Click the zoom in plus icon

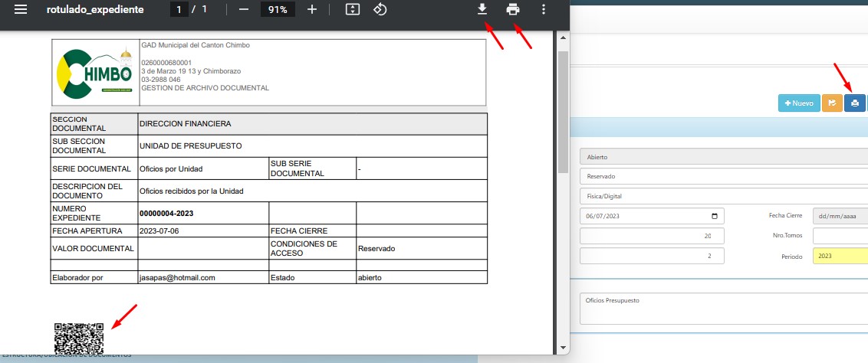[x=311, y=9]
